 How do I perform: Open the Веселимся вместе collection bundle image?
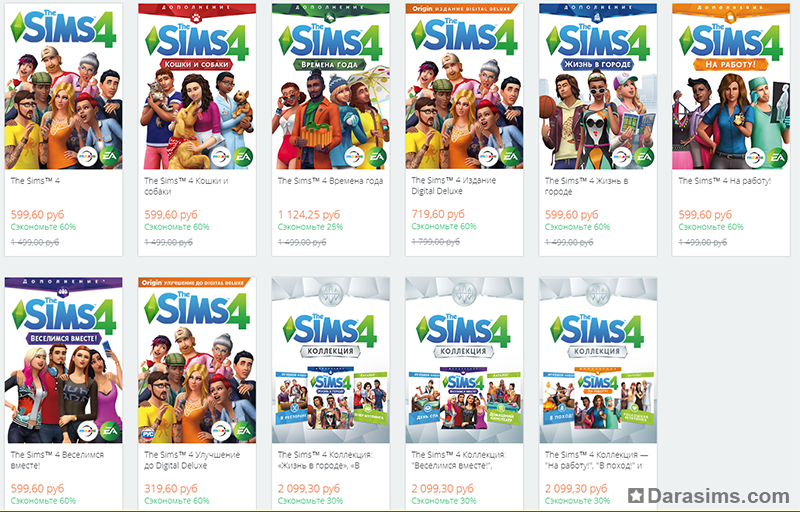(x=464, y=360)
